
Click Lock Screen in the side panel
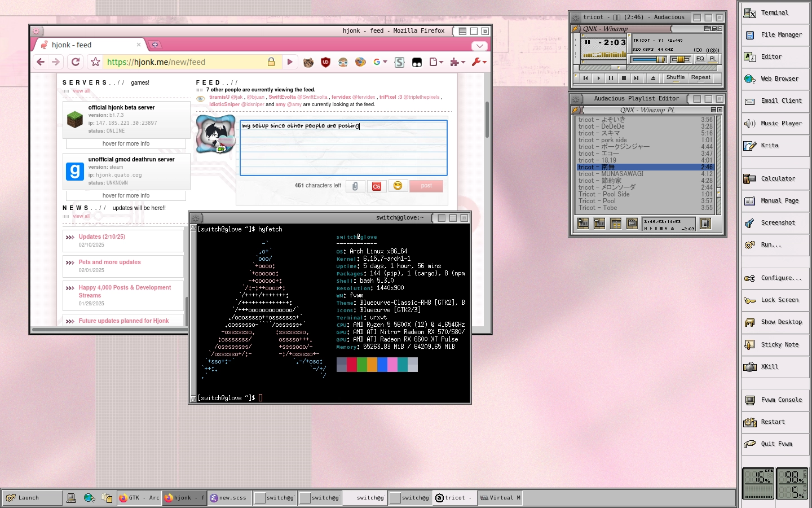click(776, 300)
